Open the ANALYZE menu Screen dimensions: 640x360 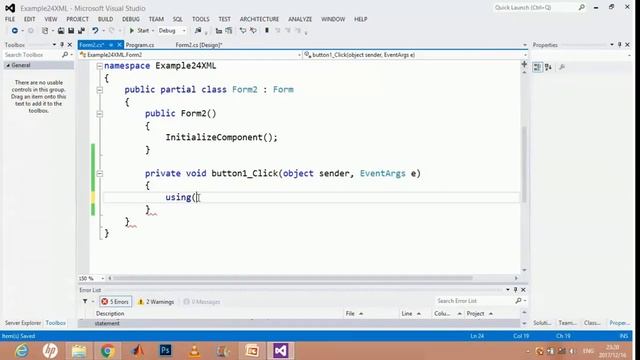pos(300,19)
